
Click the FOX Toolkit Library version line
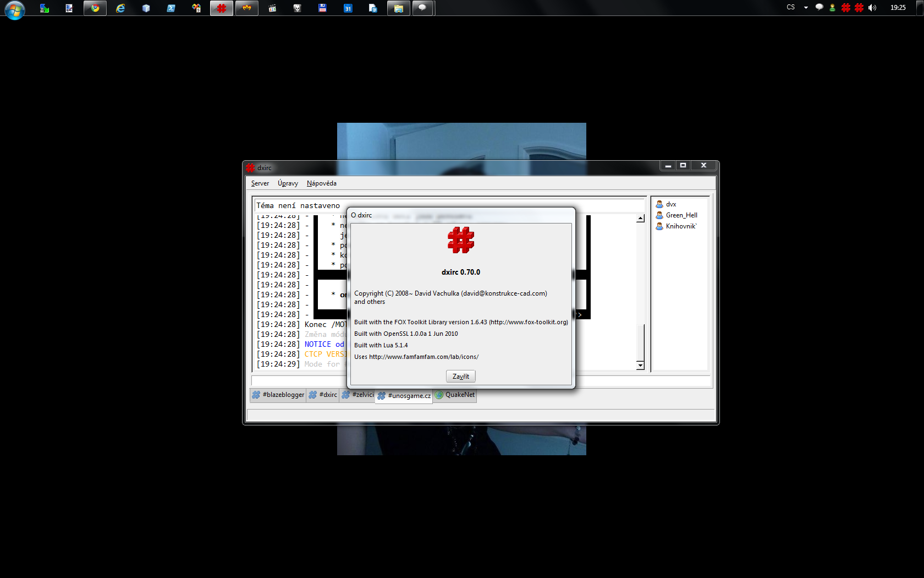pos(461,322)
